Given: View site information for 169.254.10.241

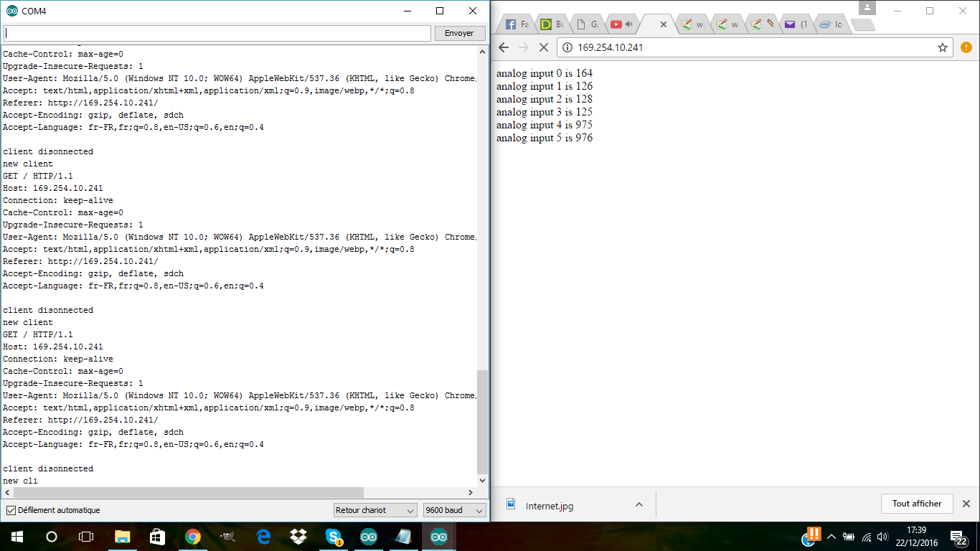Looking at the screenshot, I should (x=567, y=47).
